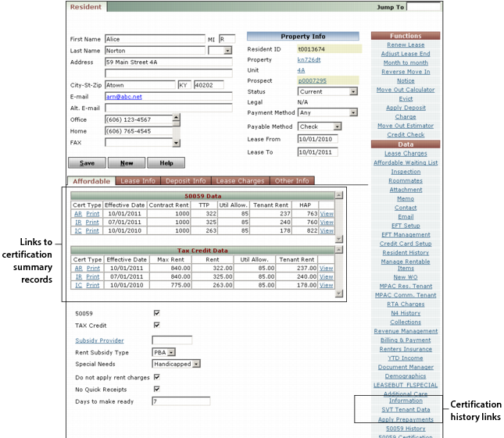Click the phone list scroll-down arrow
The image size is (504, 438).
[x=176, y=143]
